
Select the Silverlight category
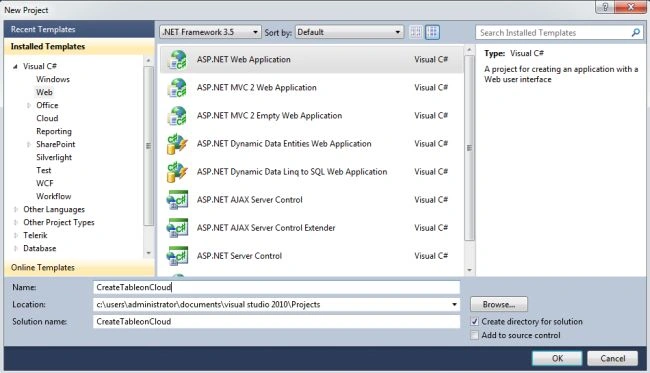[54, 157]
